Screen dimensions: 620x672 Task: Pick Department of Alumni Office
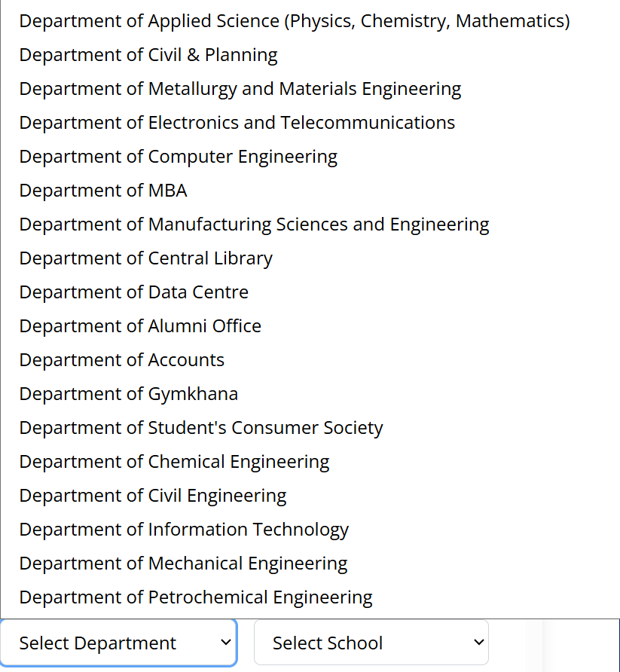[140, 326]
